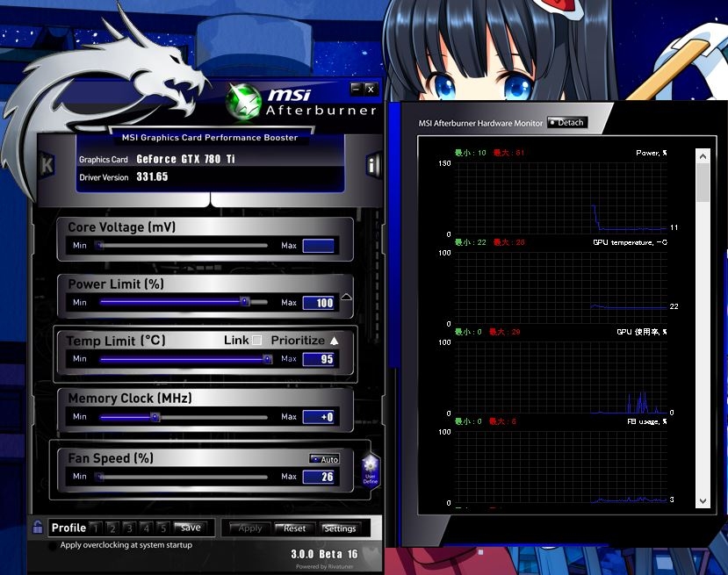Click the Core Voltage value field
728x575 pixels.
[319, 246]
